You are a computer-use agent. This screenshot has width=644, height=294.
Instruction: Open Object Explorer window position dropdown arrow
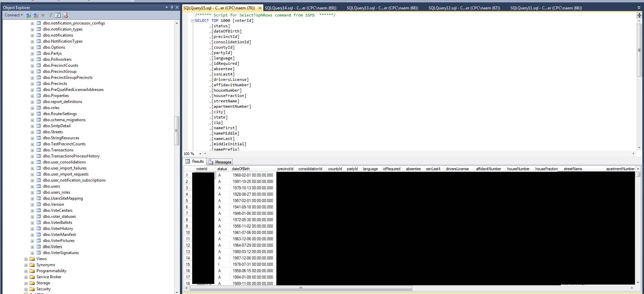pos(167,7)
